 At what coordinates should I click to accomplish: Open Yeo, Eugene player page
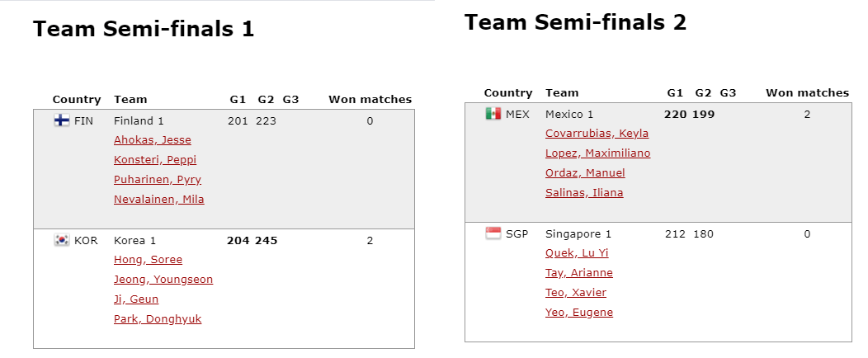coord(579,313)
